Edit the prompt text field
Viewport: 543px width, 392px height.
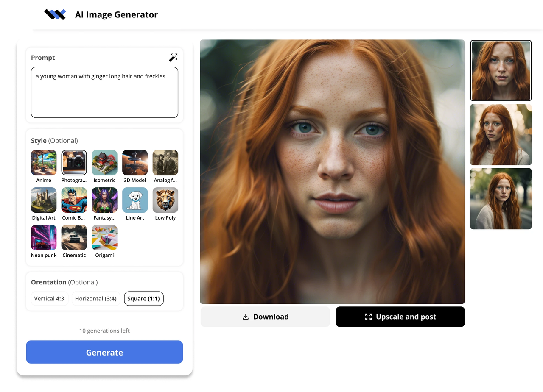(104, 92)
